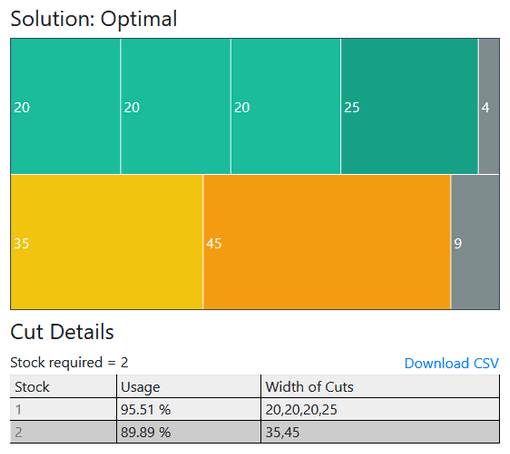Click the gray waste block labeled 4
This screenshot has width=510, height=454.
point(489,107)
